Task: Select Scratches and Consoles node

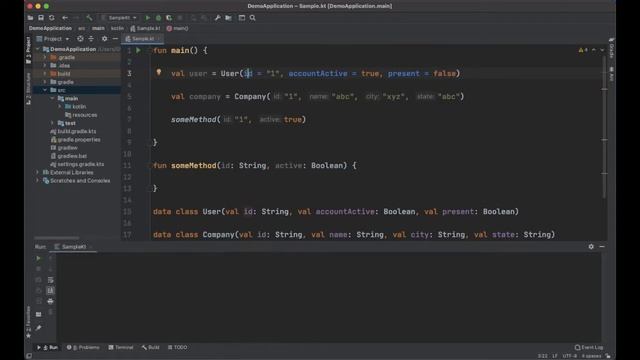Action: click(x=76, y=180)
